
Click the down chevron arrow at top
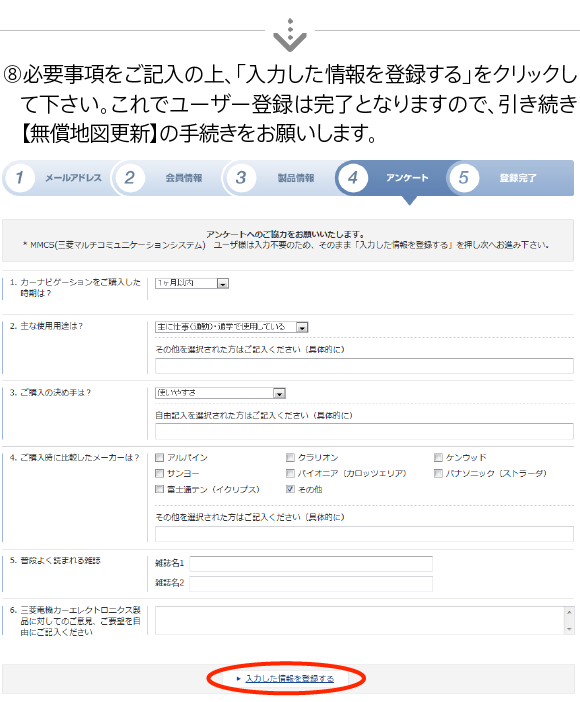(290, 36)
